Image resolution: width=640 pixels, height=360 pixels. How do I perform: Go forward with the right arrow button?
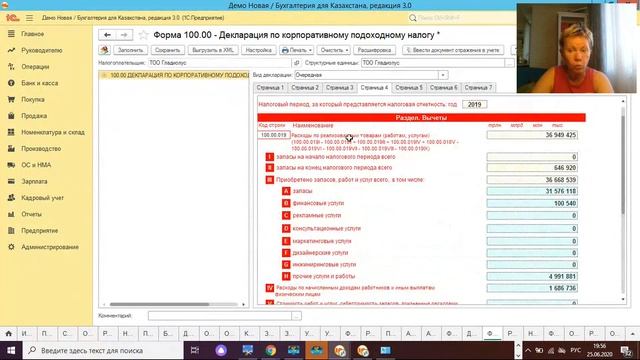[124, 35]
